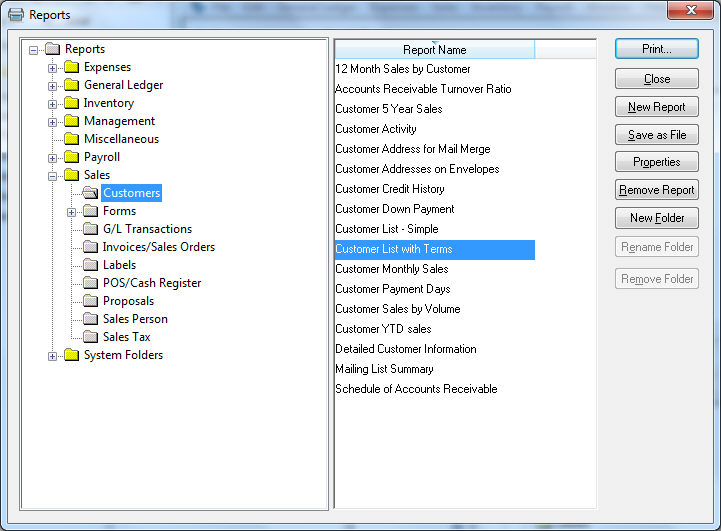
Task: Select the Invoices/Sales Orders folder
Action: tap(158, 247)
